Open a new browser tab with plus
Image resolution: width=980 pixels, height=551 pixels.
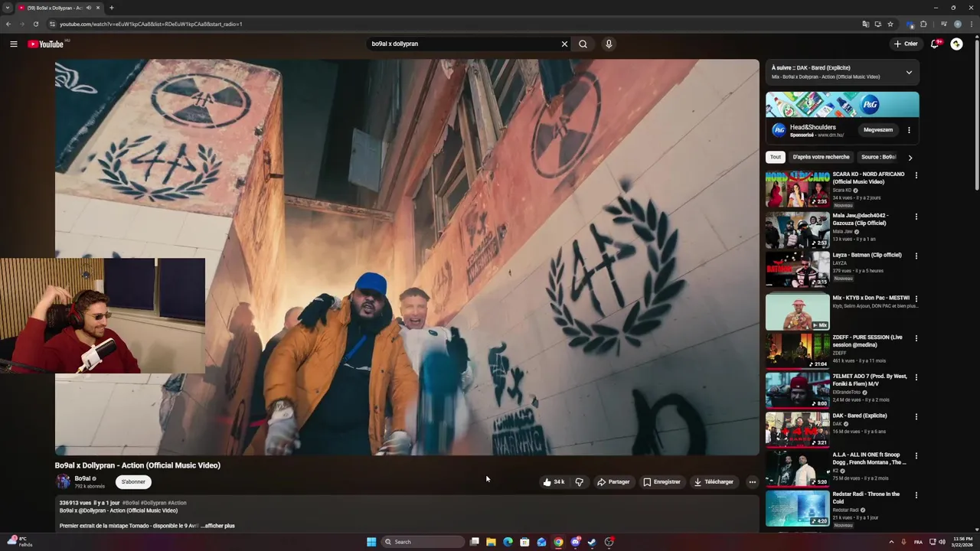point(111,8)
